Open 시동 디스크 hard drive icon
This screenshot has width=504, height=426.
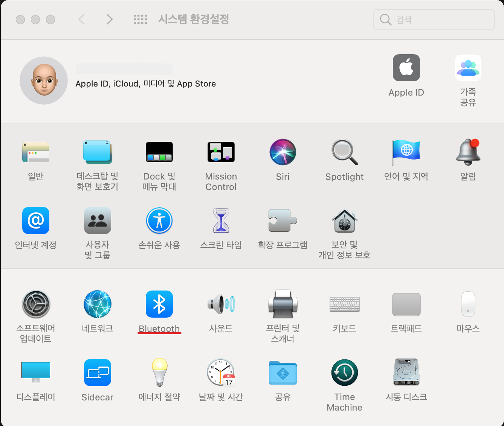click(406, 373)
